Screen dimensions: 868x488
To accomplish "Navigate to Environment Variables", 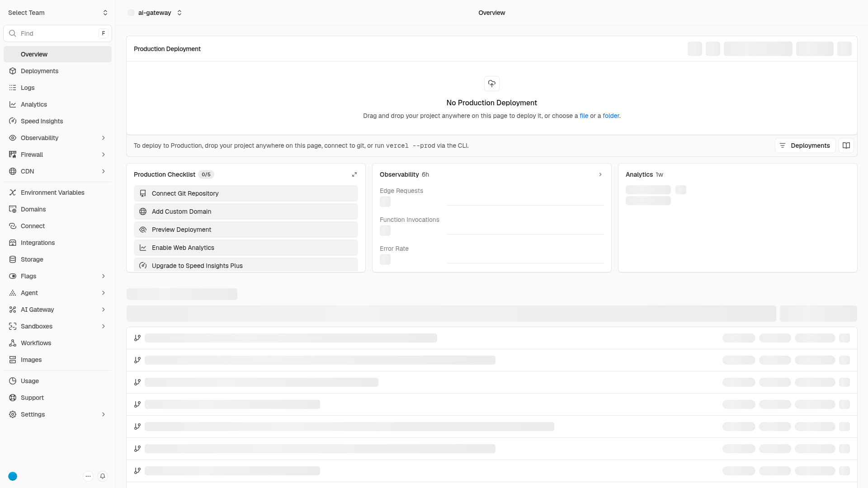I will click(58, 192).
